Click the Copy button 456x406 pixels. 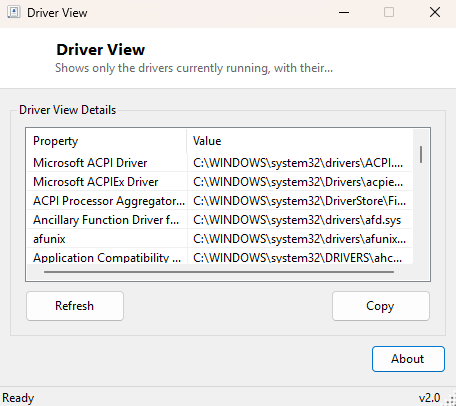click(381, 306)
